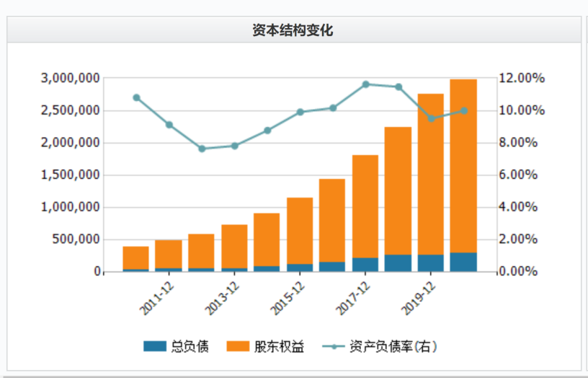The height and width of the screenshot is (378, 588).
Task: Click the 资产负债率(右) legend label
Action: pyautogui.click(x=393, y=346)
